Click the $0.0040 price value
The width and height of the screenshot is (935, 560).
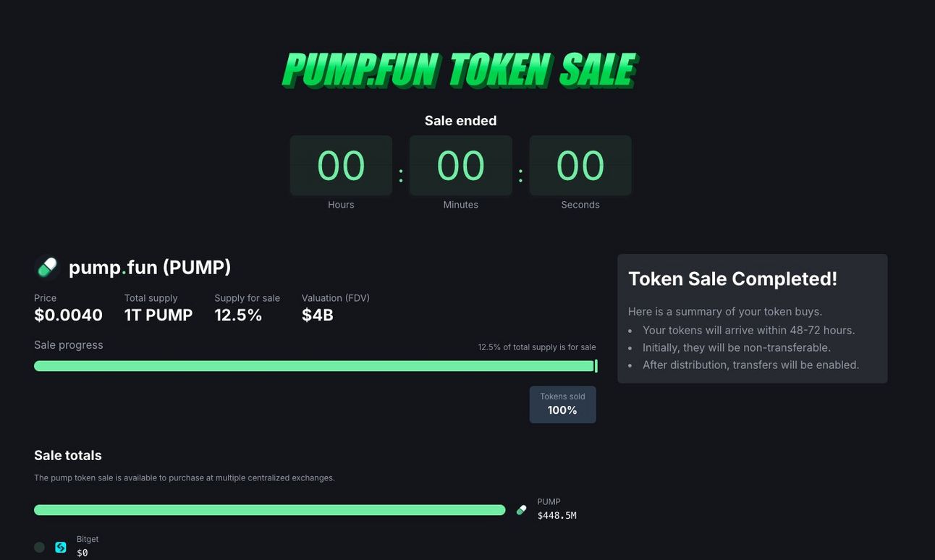[x=68, y=315]
